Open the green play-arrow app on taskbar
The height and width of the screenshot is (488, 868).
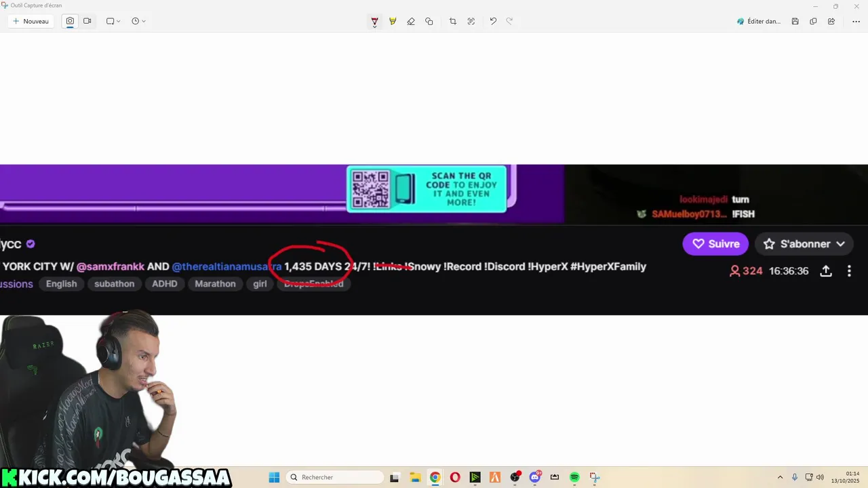475,477
